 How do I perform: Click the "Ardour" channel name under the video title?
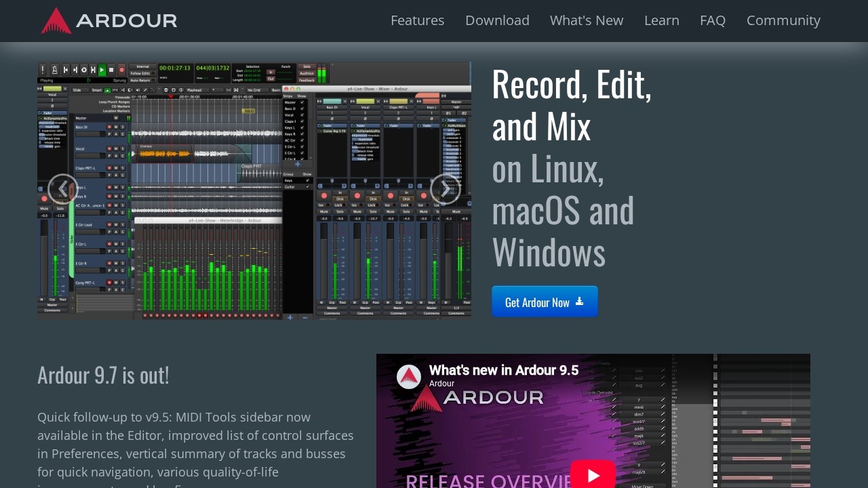(x=441, y=384)
